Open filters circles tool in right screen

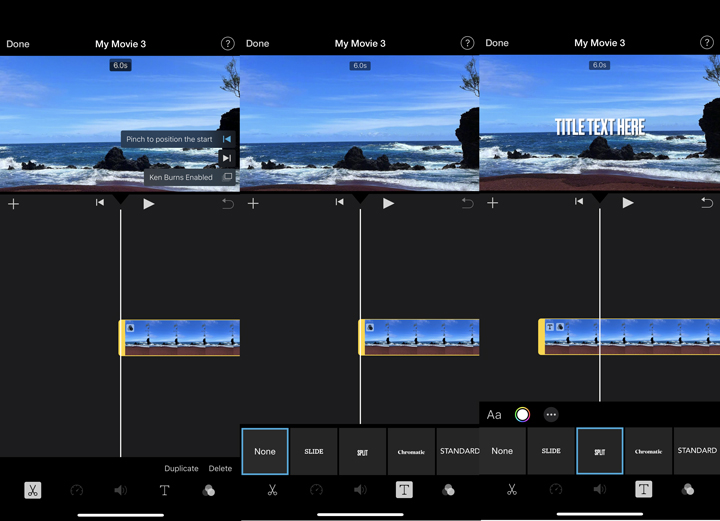point(688,489)
